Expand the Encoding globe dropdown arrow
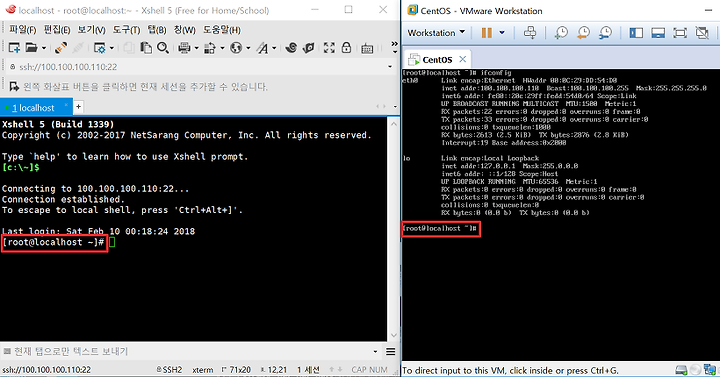Screen dimensions: 720x377 point(248,48)
